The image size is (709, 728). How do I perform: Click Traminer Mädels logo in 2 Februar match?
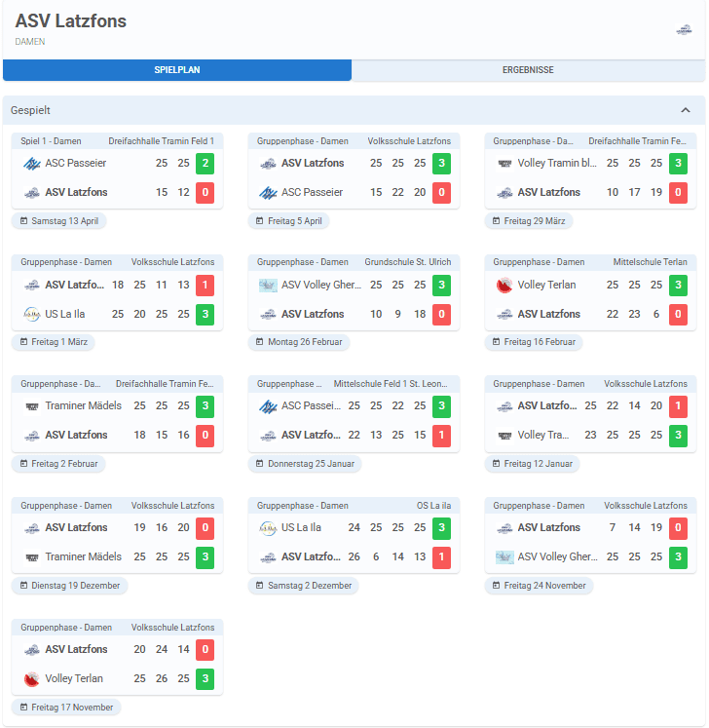coord(31,406)
